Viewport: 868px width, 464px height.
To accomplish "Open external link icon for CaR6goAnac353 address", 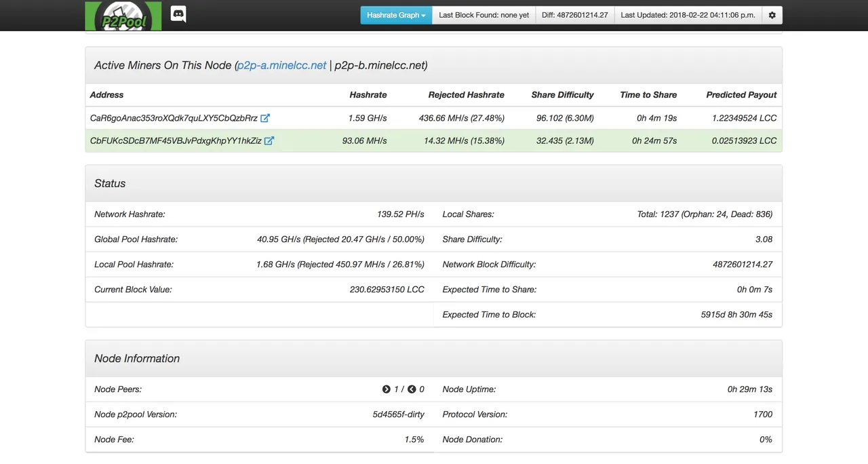I will point(265,118).
